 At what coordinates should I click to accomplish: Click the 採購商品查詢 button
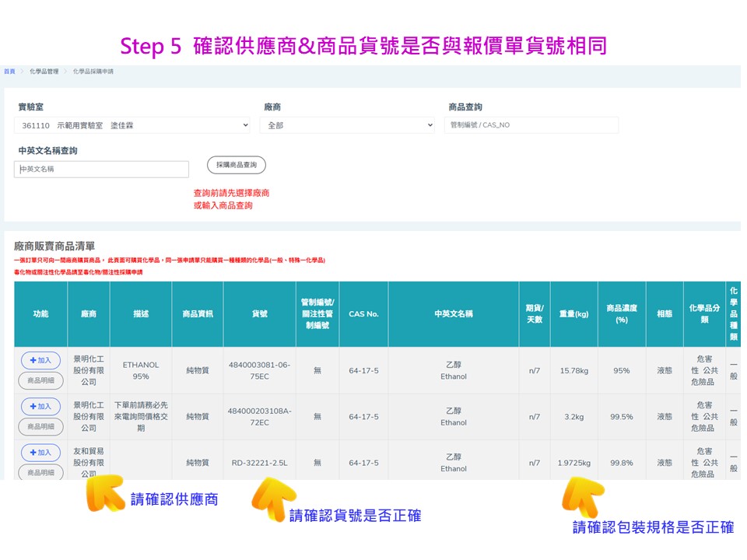coord(237,165)
